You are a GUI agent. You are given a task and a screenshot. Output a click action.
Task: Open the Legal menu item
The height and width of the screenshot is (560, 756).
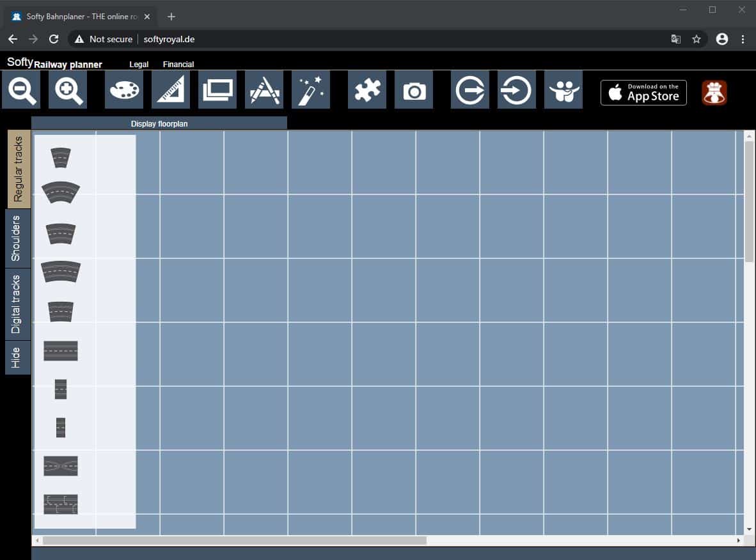tap(138, 64)
